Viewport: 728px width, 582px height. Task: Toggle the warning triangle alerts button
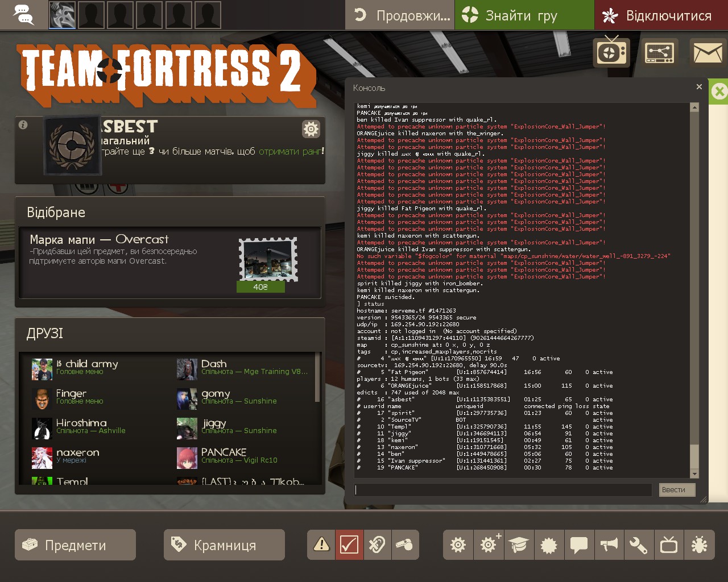click(321, 545)
